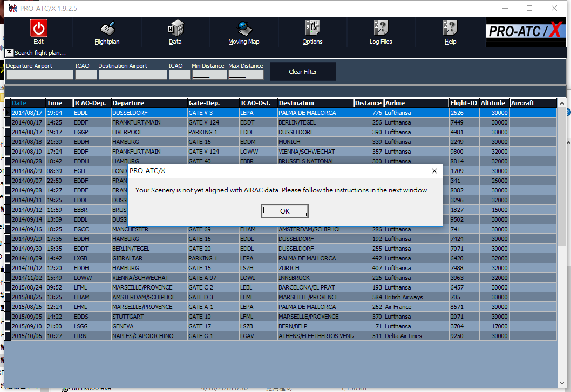Select the STUTTGART departure cell
The height and width of the screenshot is (392, 571).
(149, 317)
